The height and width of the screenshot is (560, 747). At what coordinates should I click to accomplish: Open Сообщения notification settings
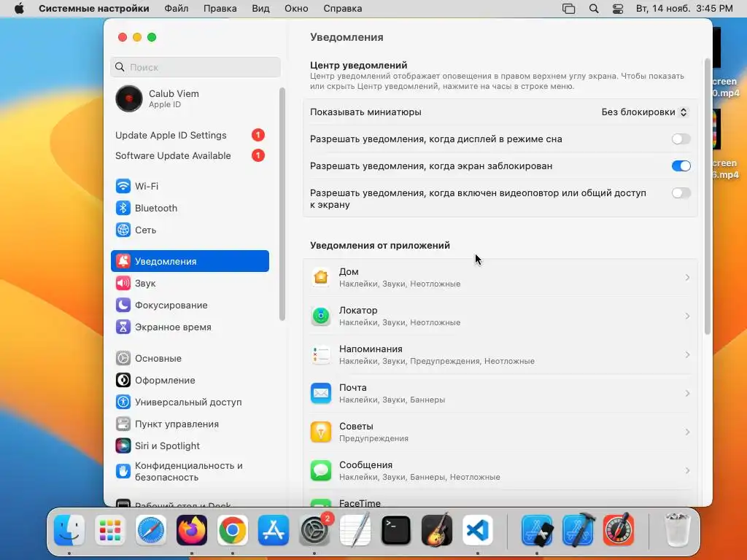pyautogui.click(x=500, y=470)
